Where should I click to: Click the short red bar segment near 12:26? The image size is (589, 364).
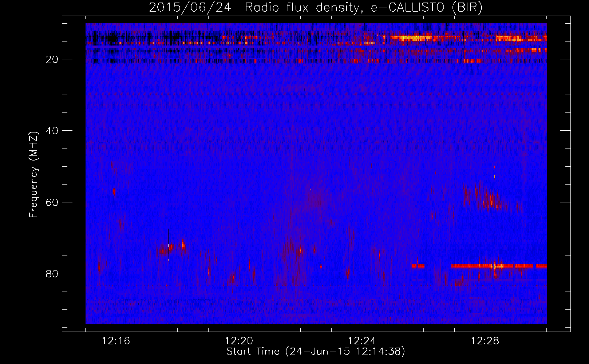click(418, 266)
